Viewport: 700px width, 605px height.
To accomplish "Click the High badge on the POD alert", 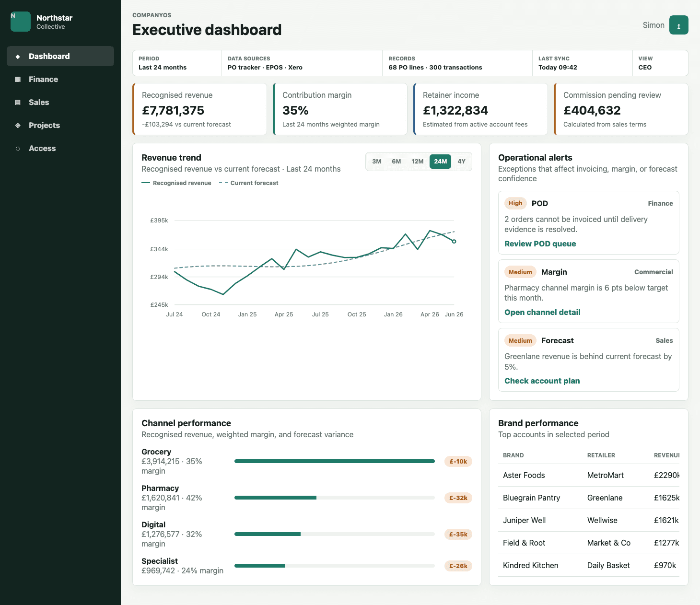I will point(515,203).
